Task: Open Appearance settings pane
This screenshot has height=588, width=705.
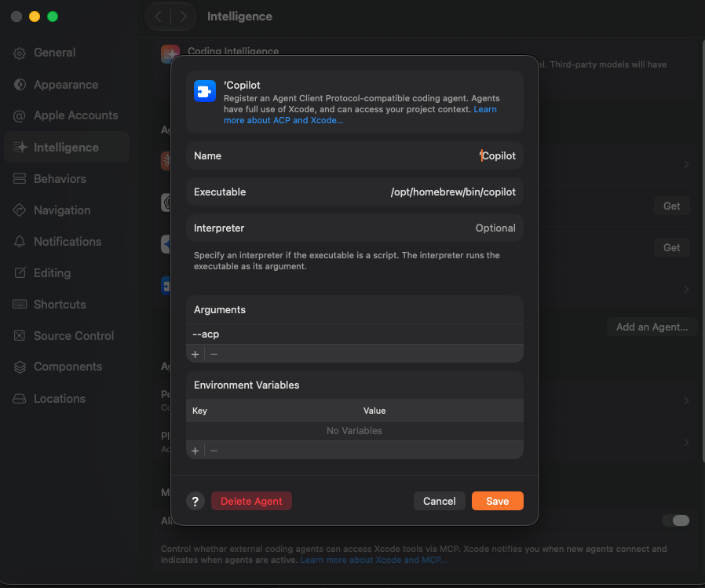Action: [x=66, y=85]
